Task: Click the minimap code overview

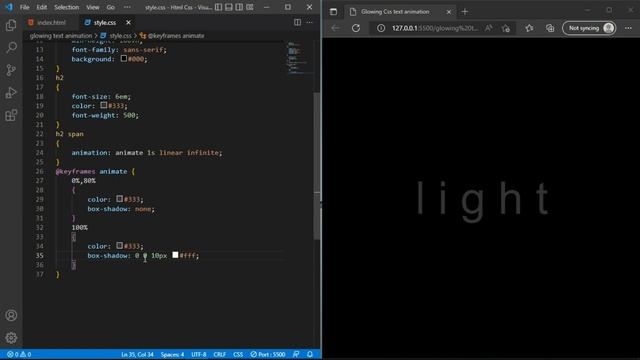Action: (x=300, y=58)
